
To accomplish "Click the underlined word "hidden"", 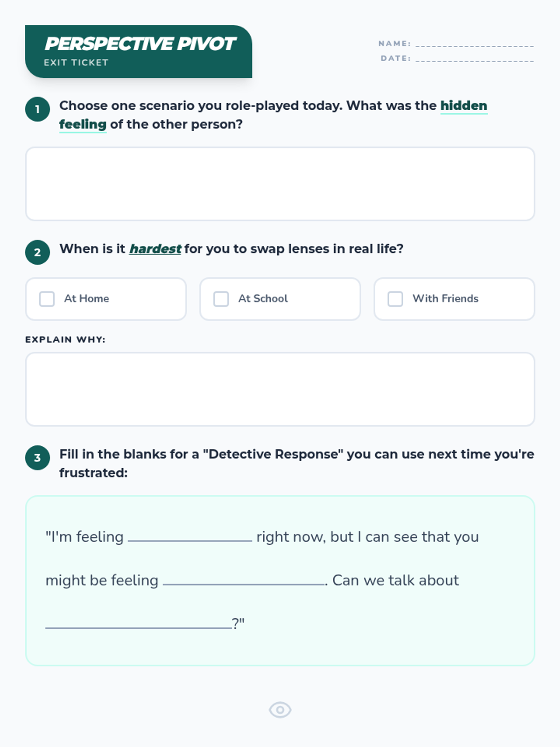I will [x=464, y=106].
